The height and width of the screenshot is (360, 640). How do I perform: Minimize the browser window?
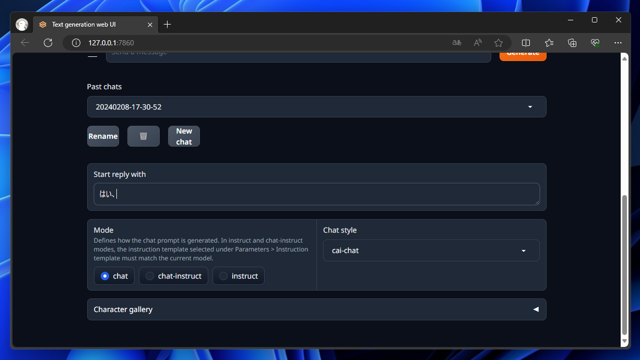[x=571, y=20]
